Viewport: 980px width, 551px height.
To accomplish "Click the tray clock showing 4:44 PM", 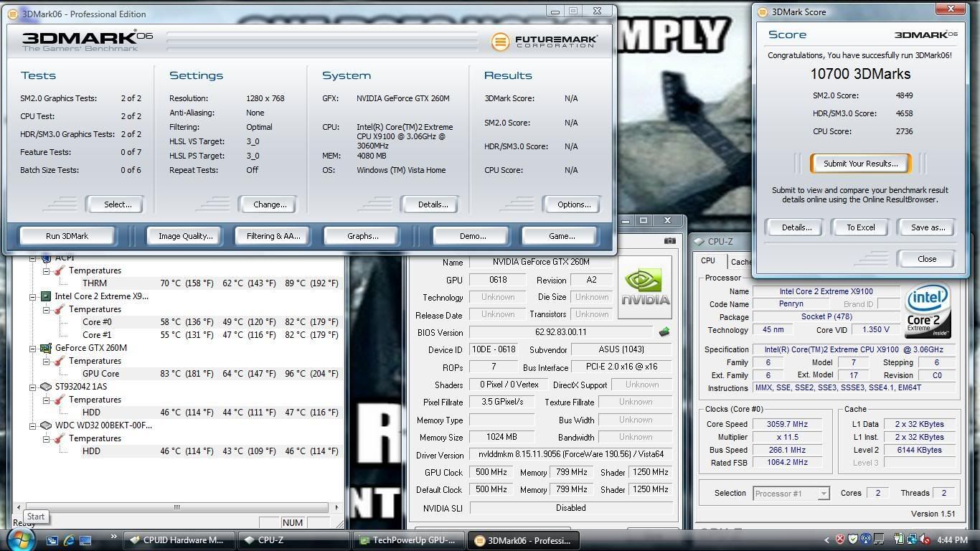I will 952,540.
